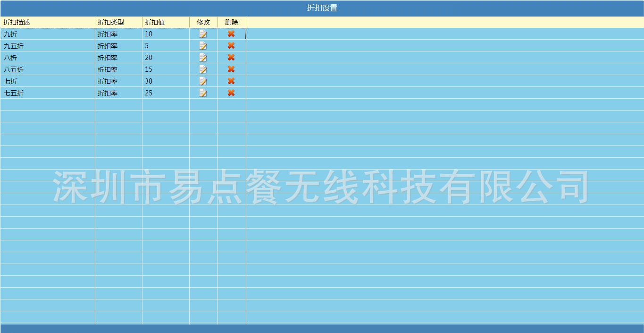Select the 八折 description cell
The height and width of the screenshot is (333, 644).
pos(48,58)
